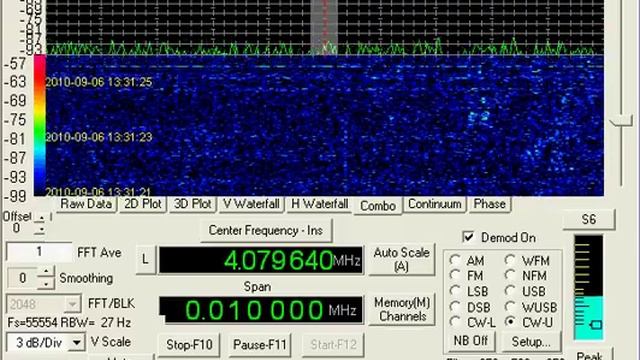Click the Pause-F11 button
Image resolution: width=640 pixels, height=360 pixels.
[x=260, y=345]
